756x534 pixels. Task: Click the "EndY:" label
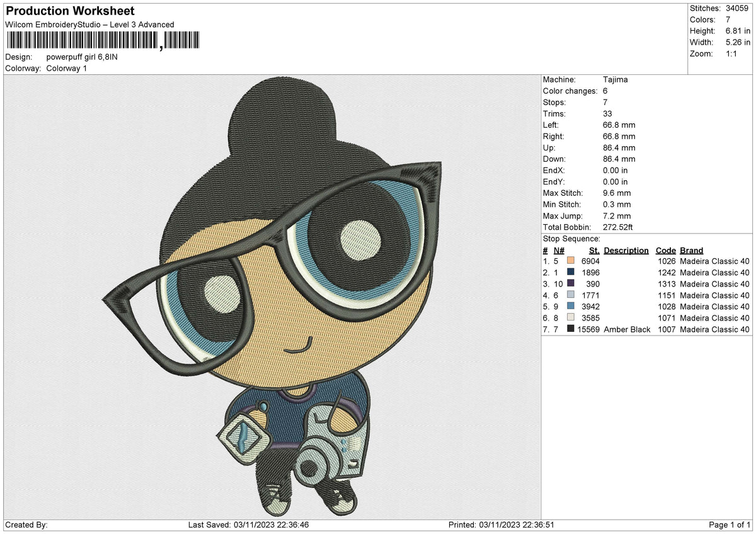point(554,182)
